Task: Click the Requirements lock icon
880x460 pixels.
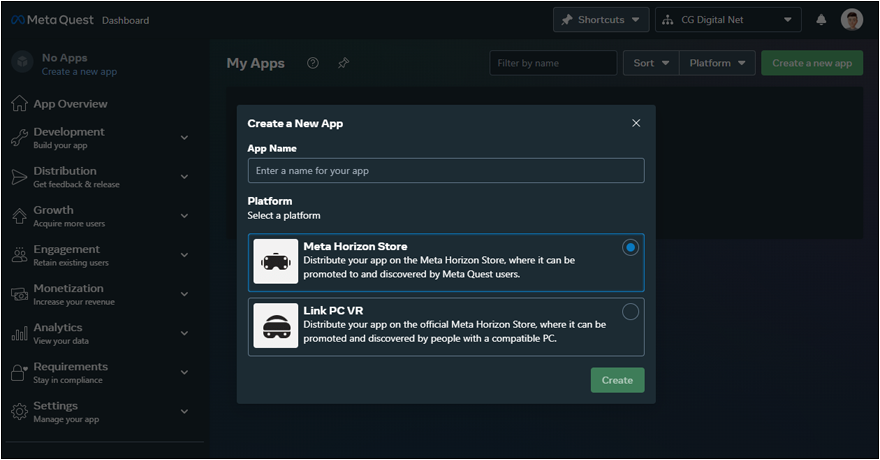Action: point(19,372)
